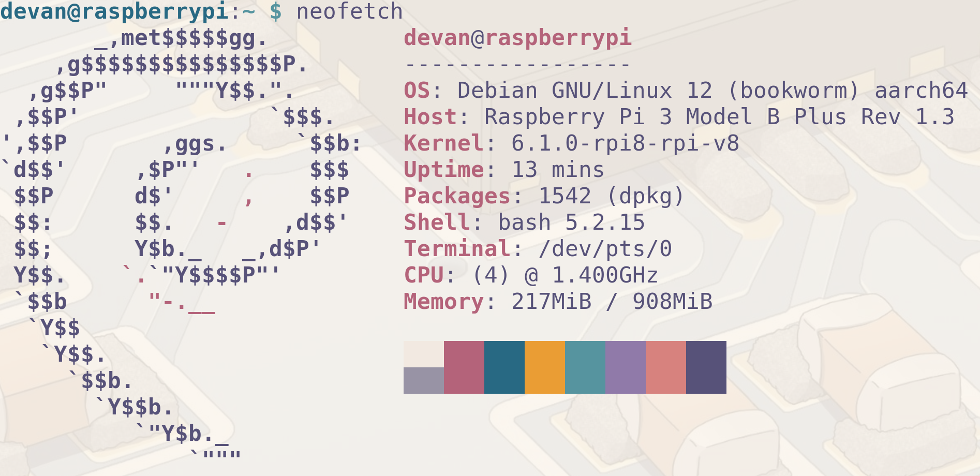Click the typed 'neofetch' command
The image size is (980, 476).
pyautogui.click(x=349, y=11)
